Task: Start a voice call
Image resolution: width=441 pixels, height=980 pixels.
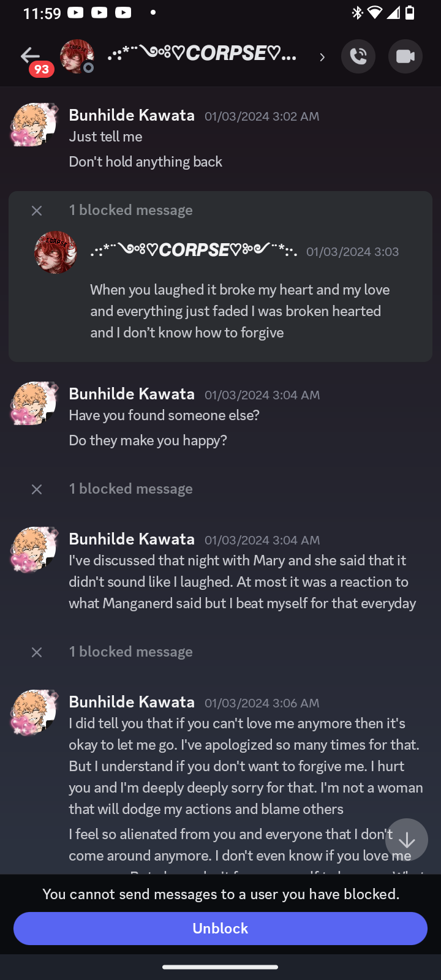Action: tap(358, 56)
